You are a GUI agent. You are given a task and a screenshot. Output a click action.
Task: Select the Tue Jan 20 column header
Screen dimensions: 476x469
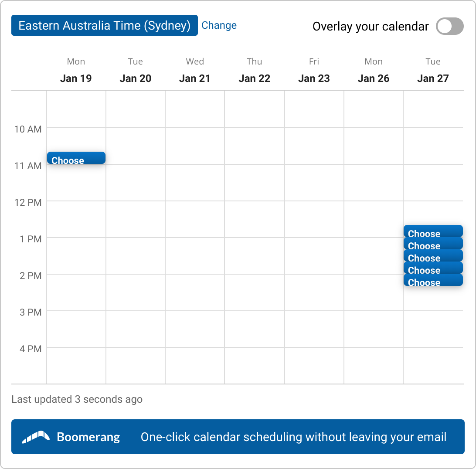point(135,71)
